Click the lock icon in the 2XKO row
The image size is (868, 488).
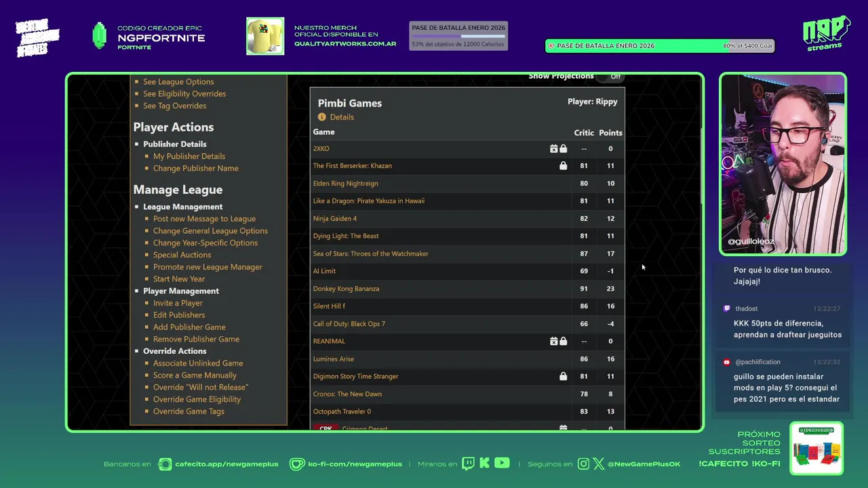[563, 148]
